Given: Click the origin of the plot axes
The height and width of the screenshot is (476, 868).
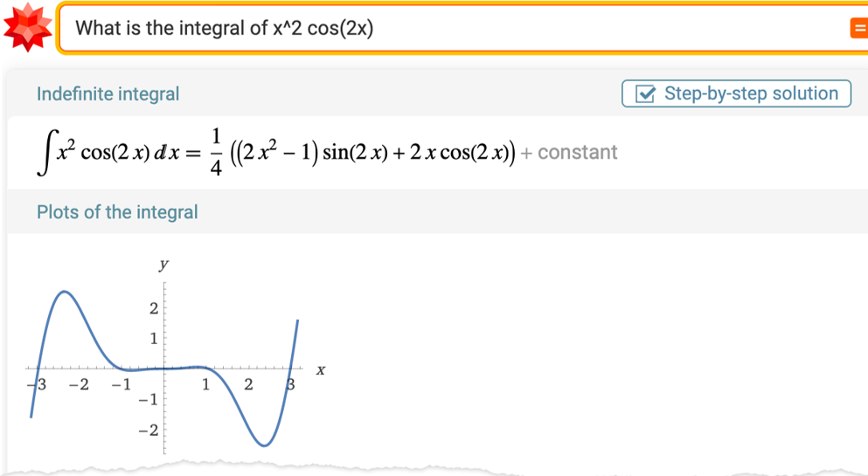Looking at the screenshot, I should click(x=163, y=369).
